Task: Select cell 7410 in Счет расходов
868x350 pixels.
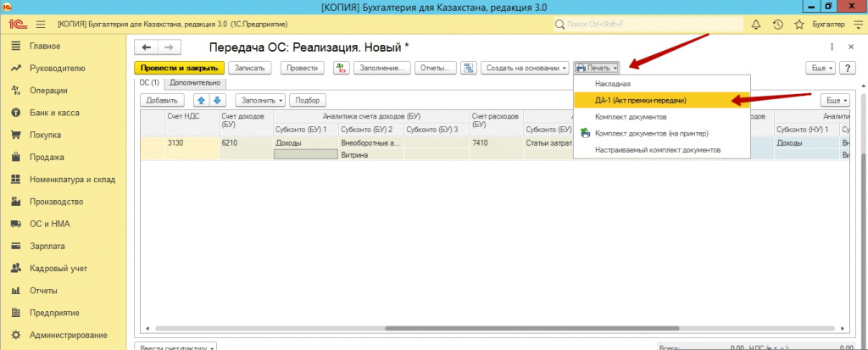Action: point(496,143)
